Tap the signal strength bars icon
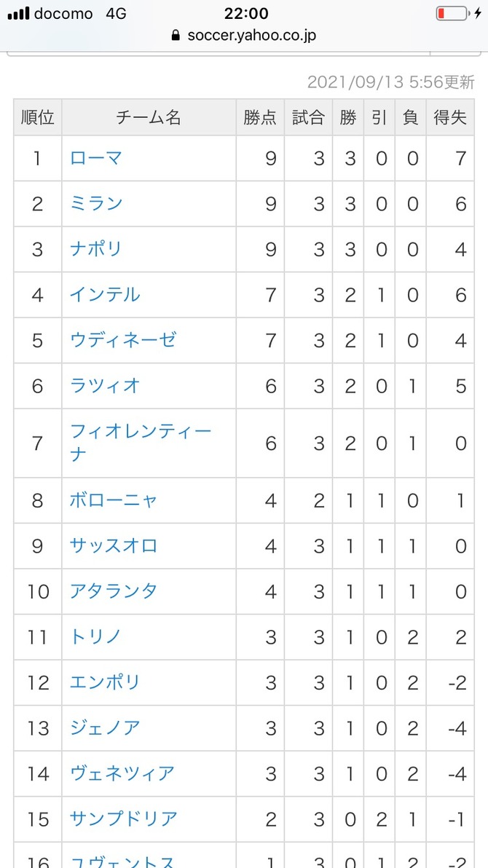Viewport: 488px width, 868px height. pos(18,14)
